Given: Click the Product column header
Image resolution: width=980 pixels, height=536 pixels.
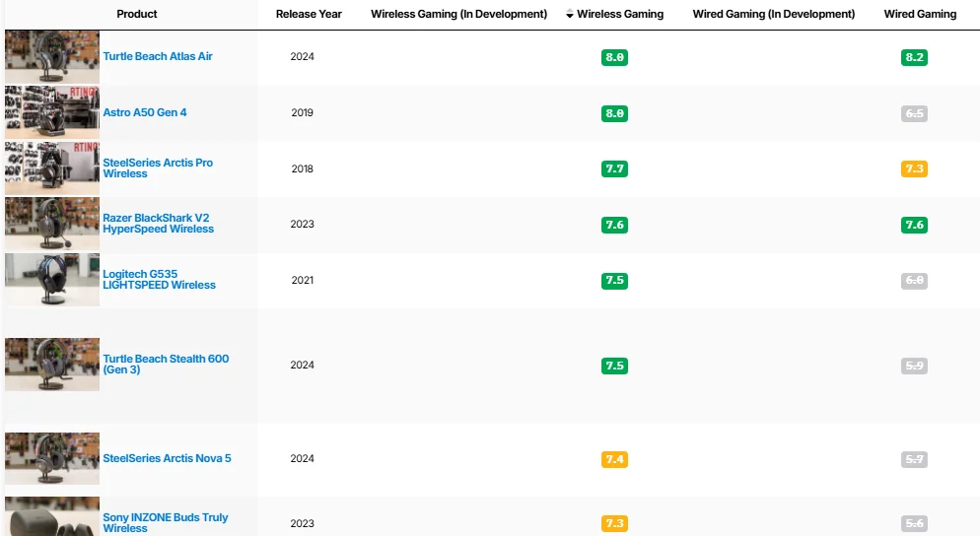Looking at the screenshot, I should (137, 14).
